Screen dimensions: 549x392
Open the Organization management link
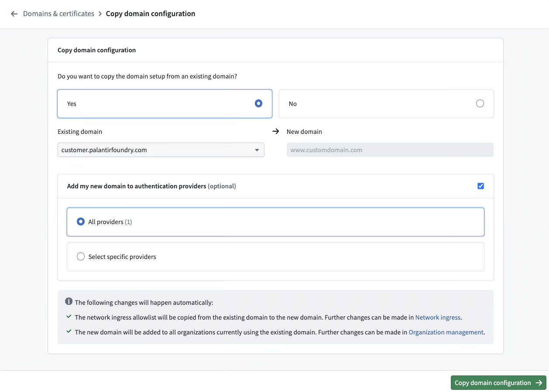(x=446, y=332)
